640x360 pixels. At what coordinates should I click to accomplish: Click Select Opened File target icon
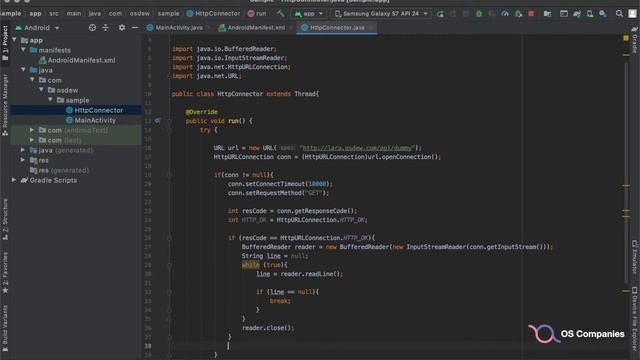coord(93,28)
